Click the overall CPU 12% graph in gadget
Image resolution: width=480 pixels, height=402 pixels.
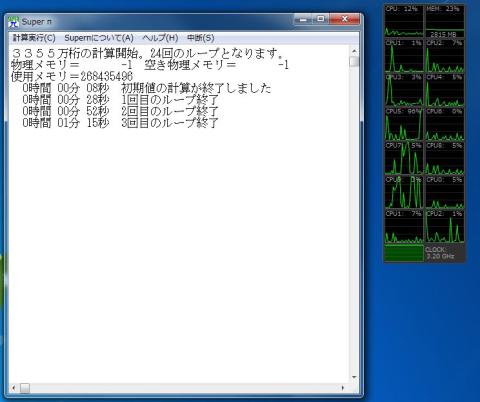tap(404, 21)
